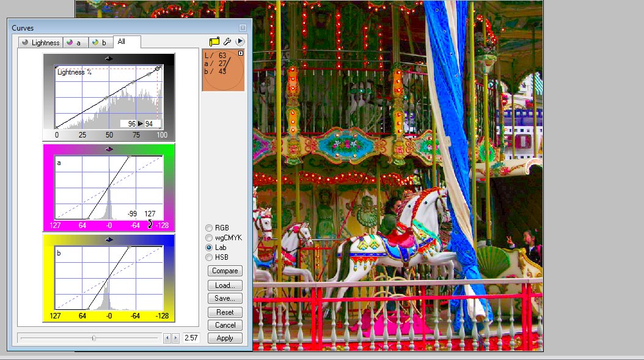Viewport: 644px width, 360px height.
Task: Switch to the b channel tab
Action: tap(100, 42)
